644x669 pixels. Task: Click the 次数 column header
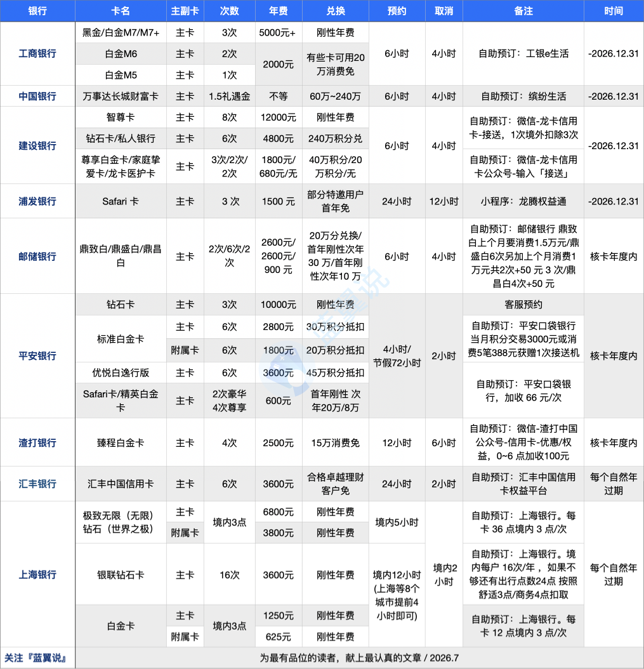coord(230,11)
